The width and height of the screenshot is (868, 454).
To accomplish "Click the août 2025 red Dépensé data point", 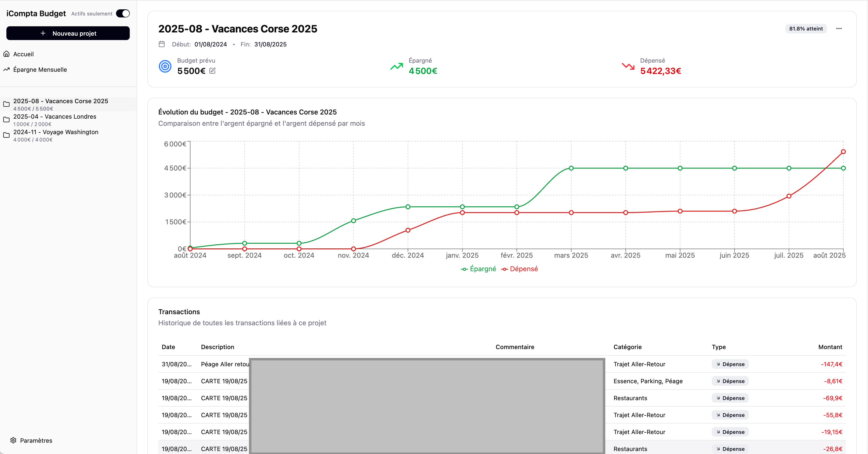I will [843, 152].
